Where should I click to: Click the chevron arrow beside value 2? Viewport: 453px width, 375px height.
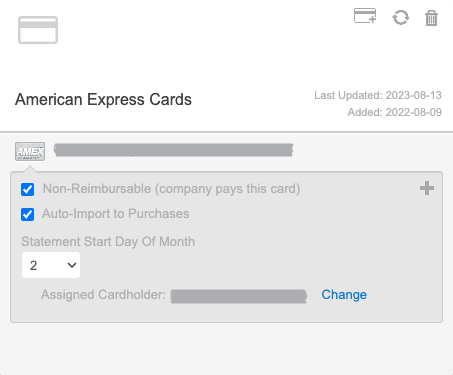point(72,265)
